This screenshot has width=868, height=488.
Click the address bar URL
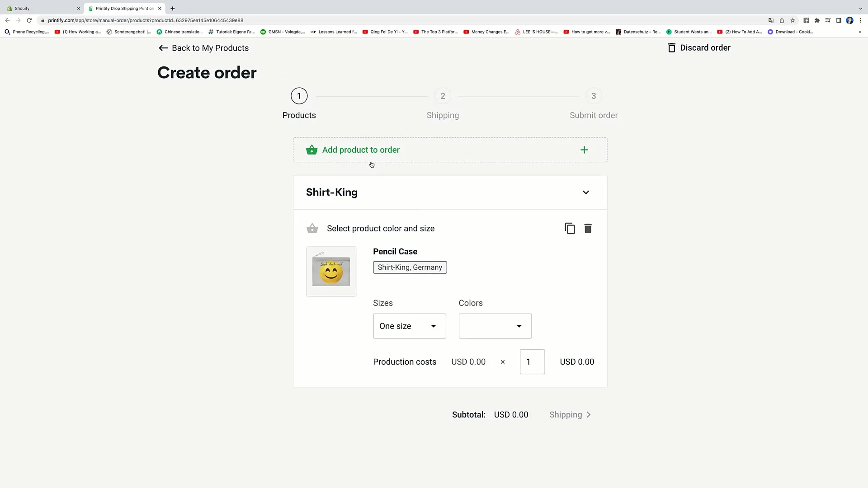146,20
